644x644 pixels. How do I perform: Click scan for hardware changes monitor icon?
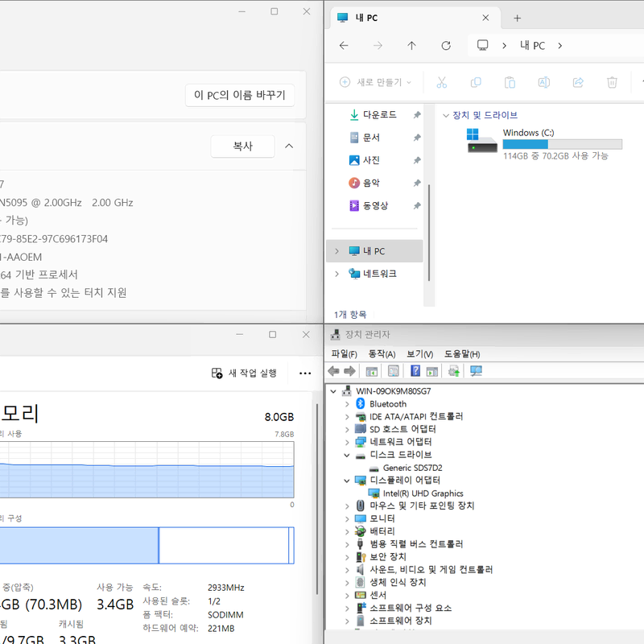click(476, 371)
